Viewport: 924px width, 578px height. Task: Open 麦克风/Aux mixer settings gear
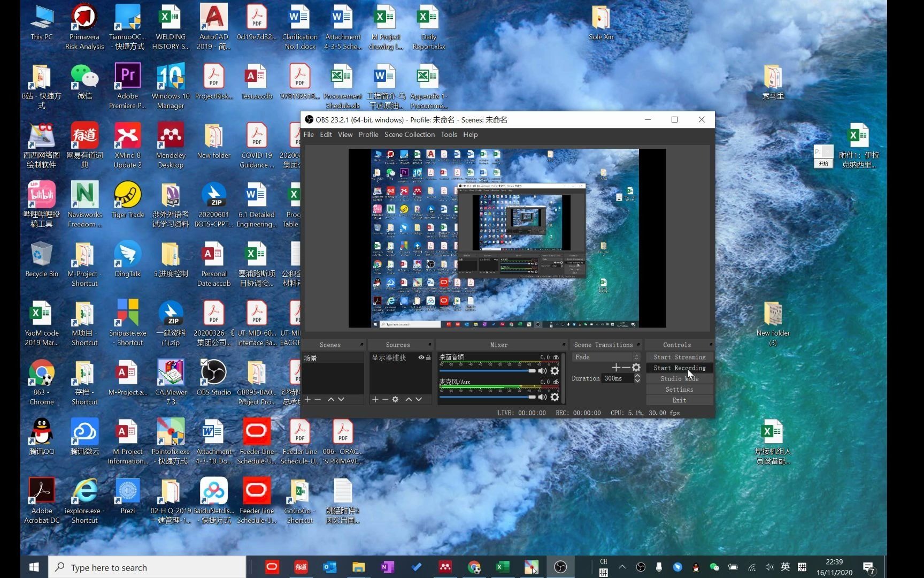[x=555, y=397]
